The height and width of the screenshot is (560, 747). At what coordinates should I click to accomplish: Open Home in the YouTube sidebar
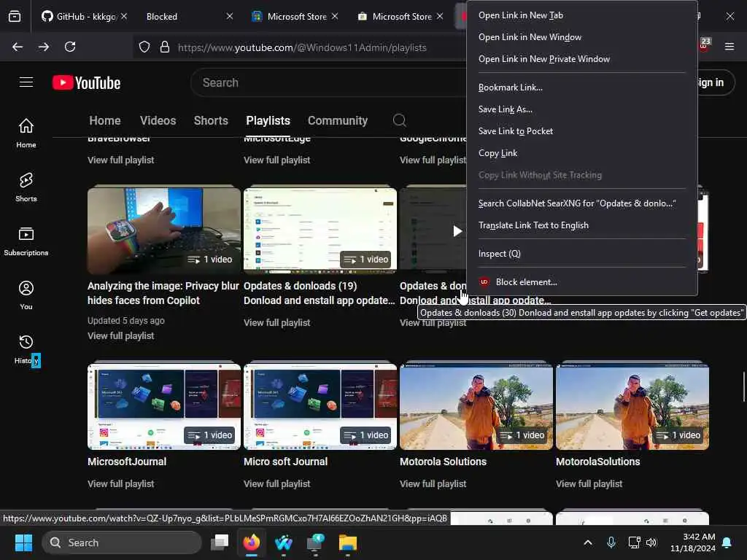click(x=26, y=133)
